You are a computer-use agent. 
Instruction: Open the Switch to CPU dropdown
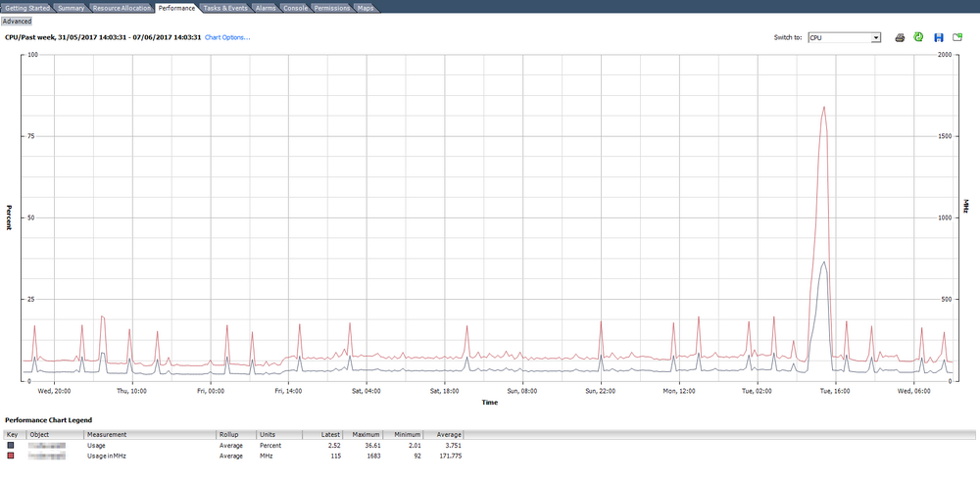(845, 37)
